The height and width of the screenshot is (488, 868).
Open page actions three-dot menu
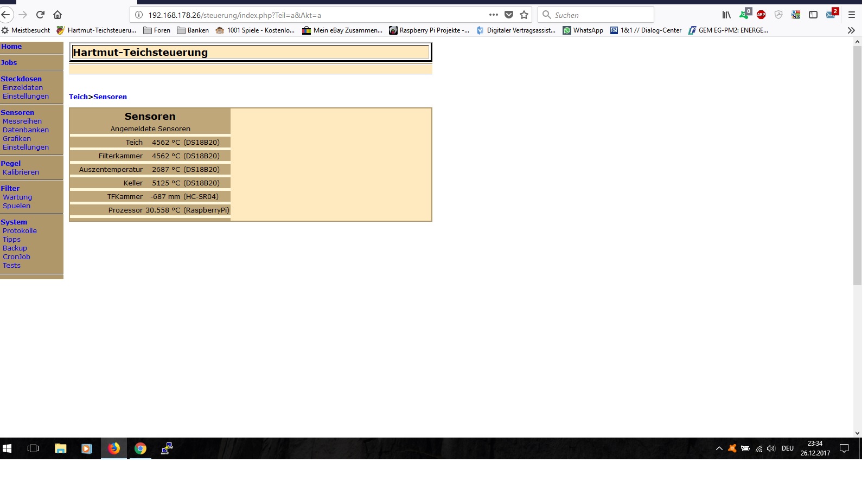pyautogui.click(x=493, y=15)
